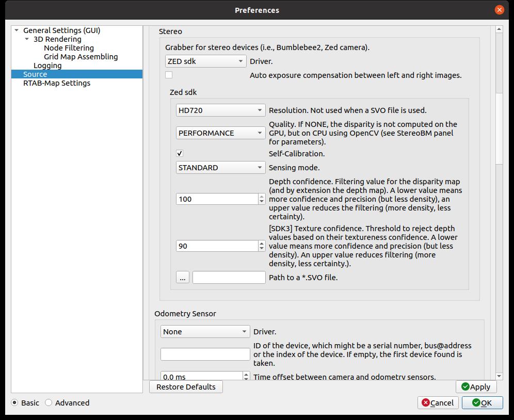Open the ZED sdk driver dropdown

tap(205, 61)
